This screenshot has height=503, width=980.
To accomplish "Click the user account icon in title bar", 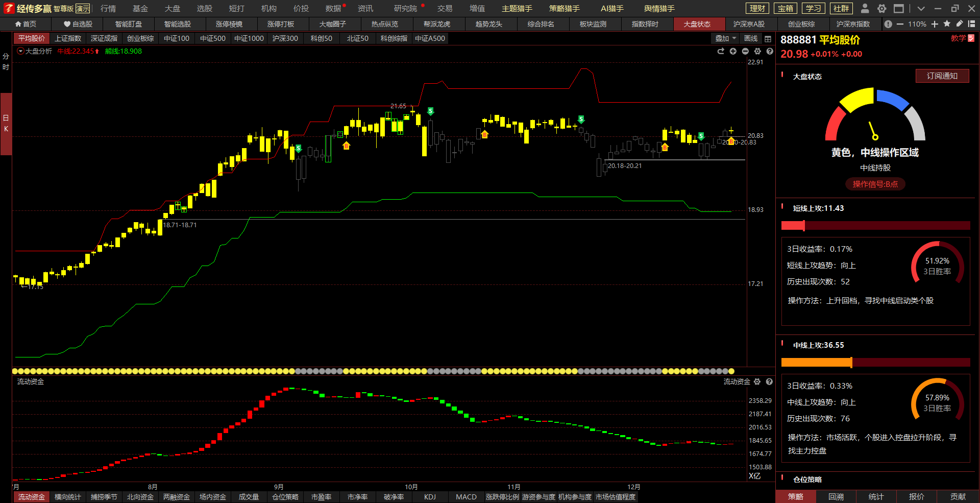I will click(x=865, y=8).
